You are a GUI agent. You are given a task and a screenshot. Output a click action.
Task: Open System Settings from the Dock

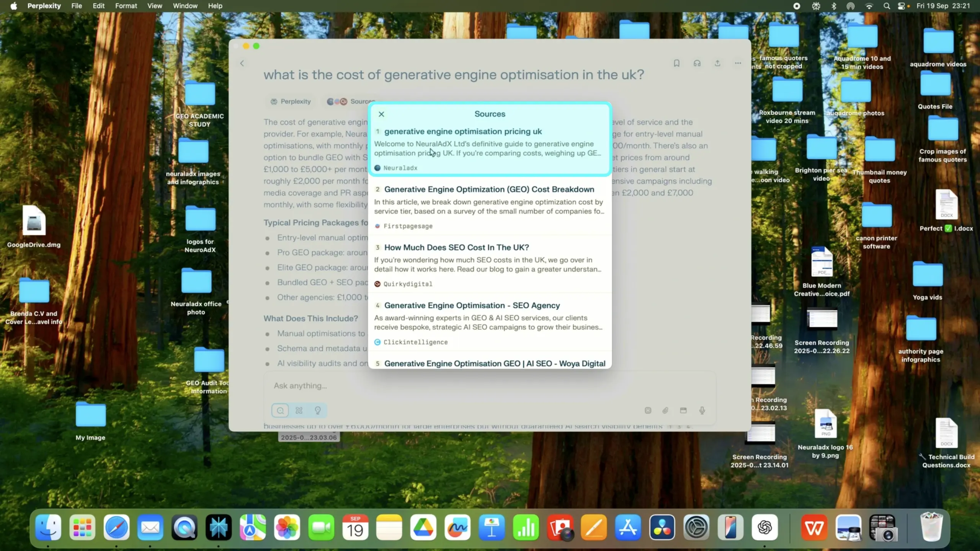click(696, 527)
